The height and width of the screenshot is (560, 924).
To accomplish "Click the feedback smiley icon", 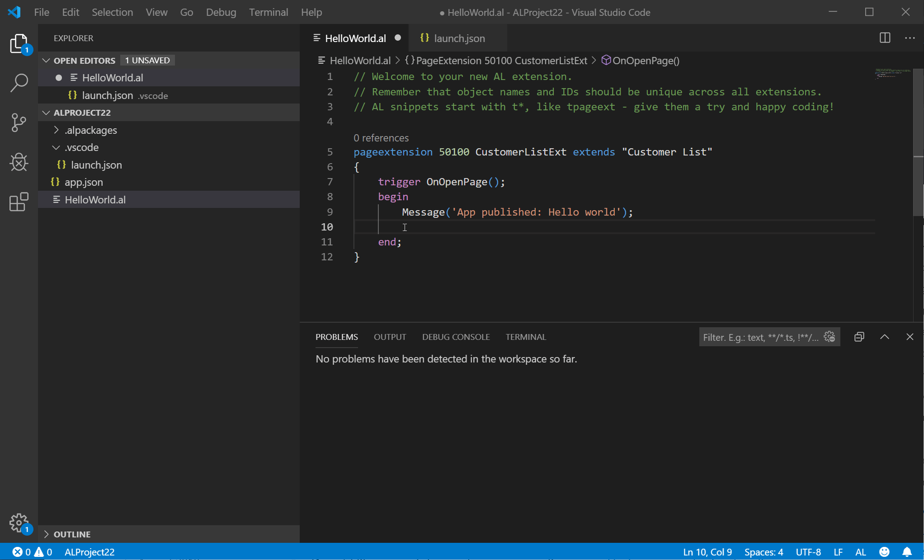I will 884,551.
